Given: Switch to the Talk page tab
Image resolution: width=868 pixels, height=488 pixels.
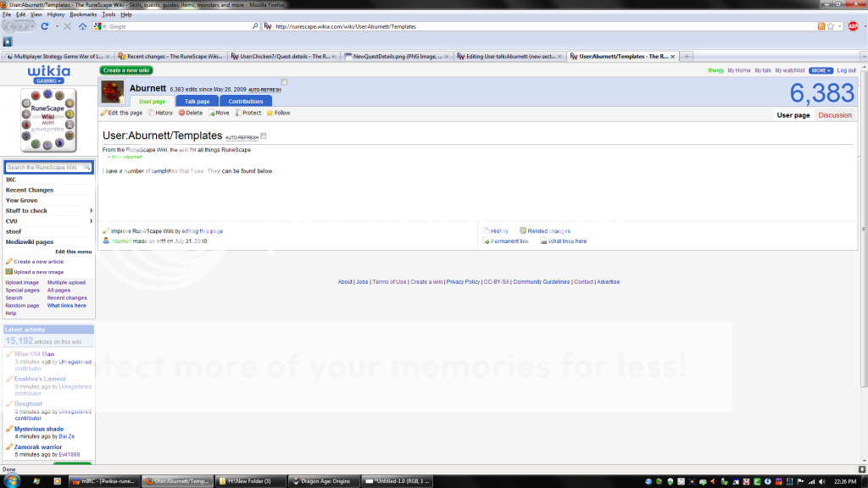Looking at the screenshot, I should (198, 101).
